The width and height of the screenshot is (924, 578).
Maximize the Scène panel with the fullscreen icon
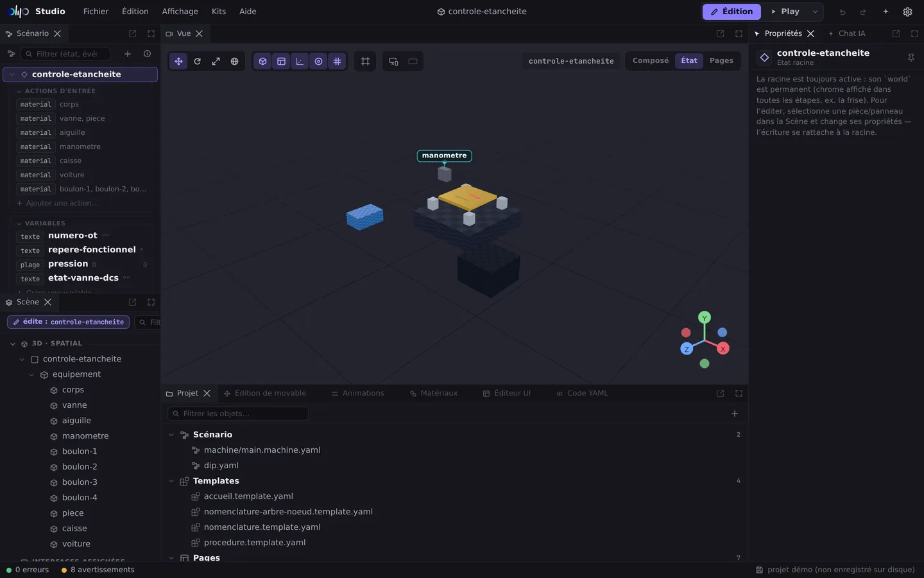point(151,302)
